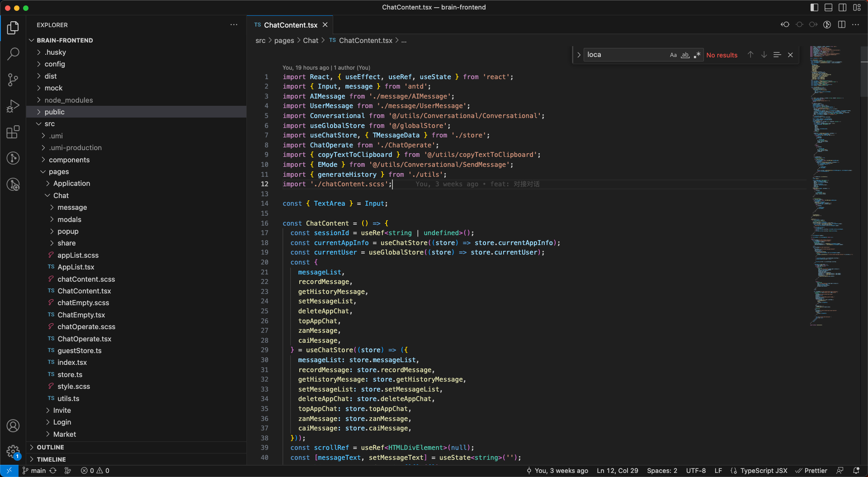Toggle Match Case in find widget
This screenshot has width=868, height=477.
point(673,55)
